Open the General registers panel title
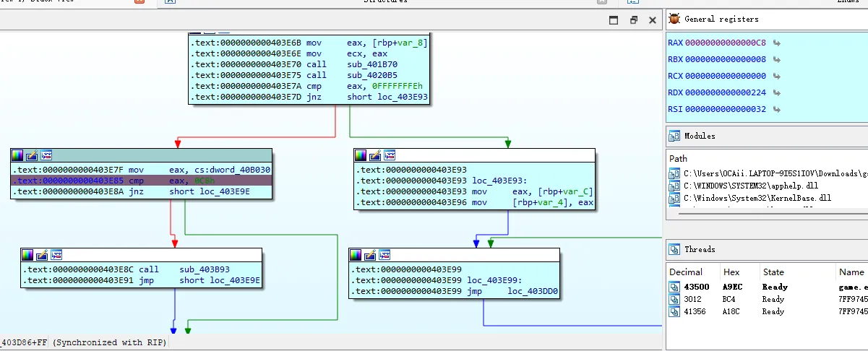 tap(721, 19)
